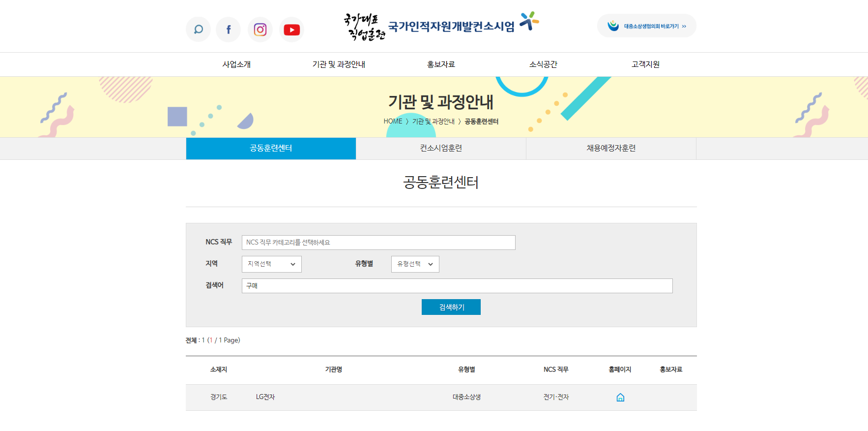Open the Facebook page icon

(229, 30)
